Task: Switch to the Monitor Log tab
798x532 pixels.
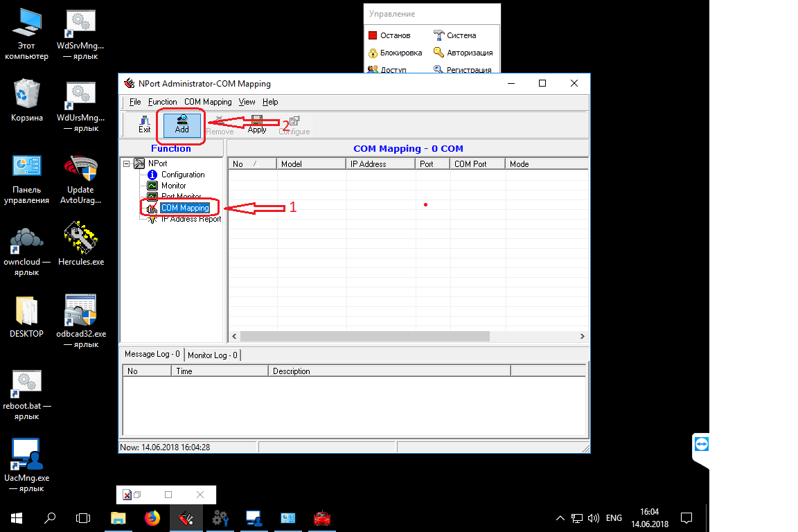Action: point(213,355)
